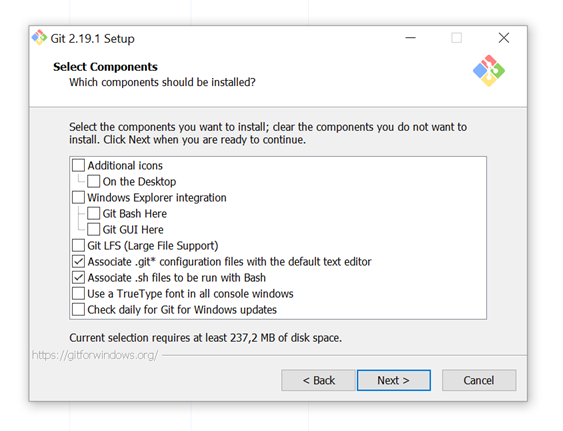Uncheck Associate .sh files with Bash
This screenshot has width=563, height=431.
[78, 278]
